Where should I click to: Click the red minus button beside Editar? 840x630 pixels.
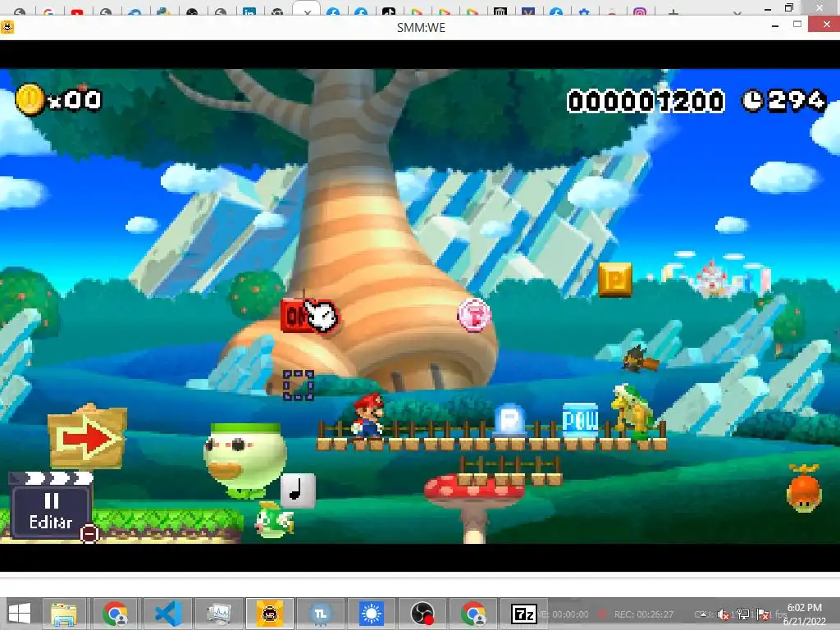pyautogui.click(x=89, y=534)
